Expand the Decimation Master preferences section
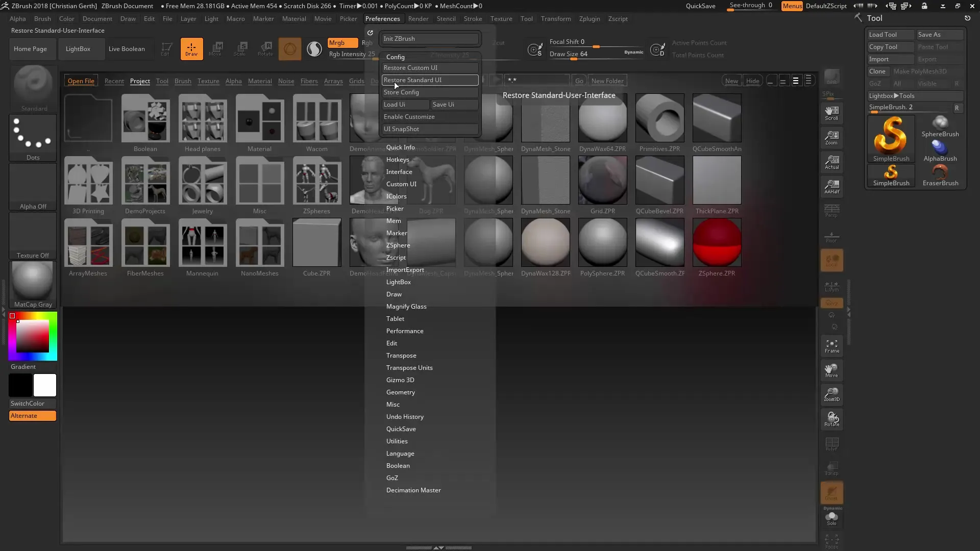980x551 pixels. 413,490
